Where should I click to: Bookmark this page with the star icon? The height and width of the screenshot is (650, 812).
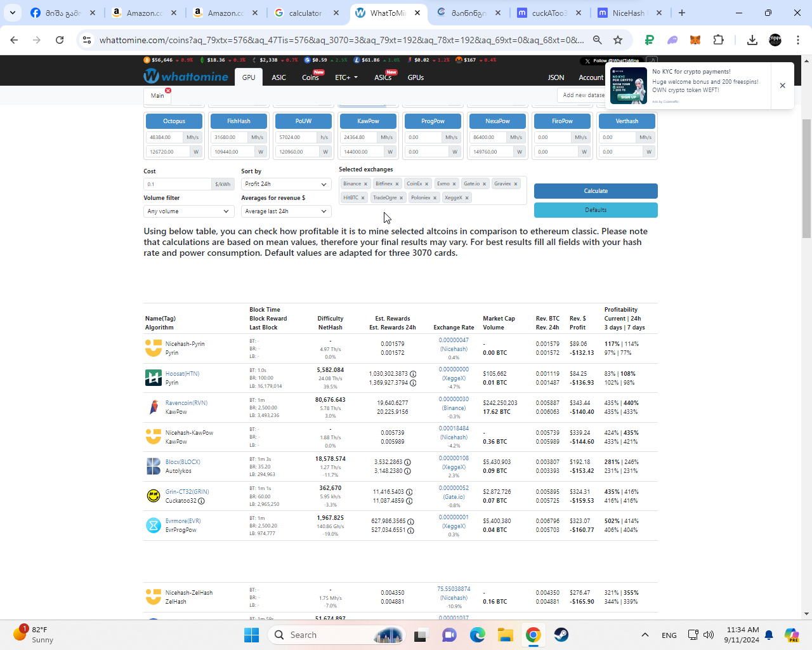pos(618,40)
